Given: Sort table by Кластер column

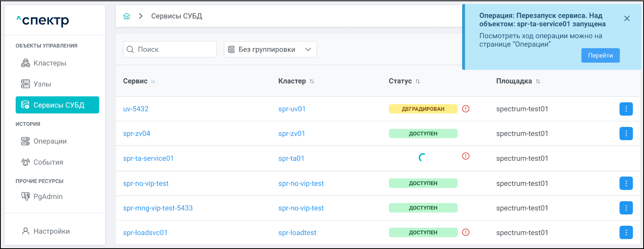Looking at the screenshot, I should point(312,82).
